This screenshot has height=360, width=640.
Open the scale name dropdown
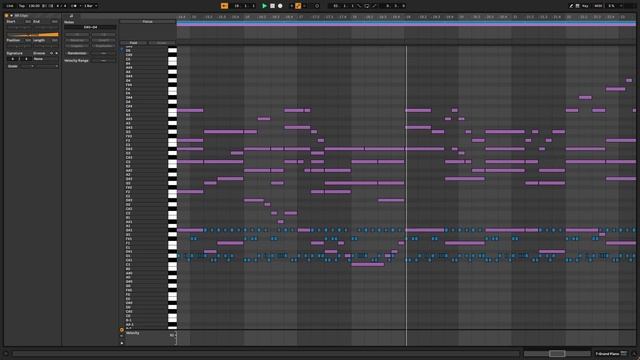(x=47, y=66)
